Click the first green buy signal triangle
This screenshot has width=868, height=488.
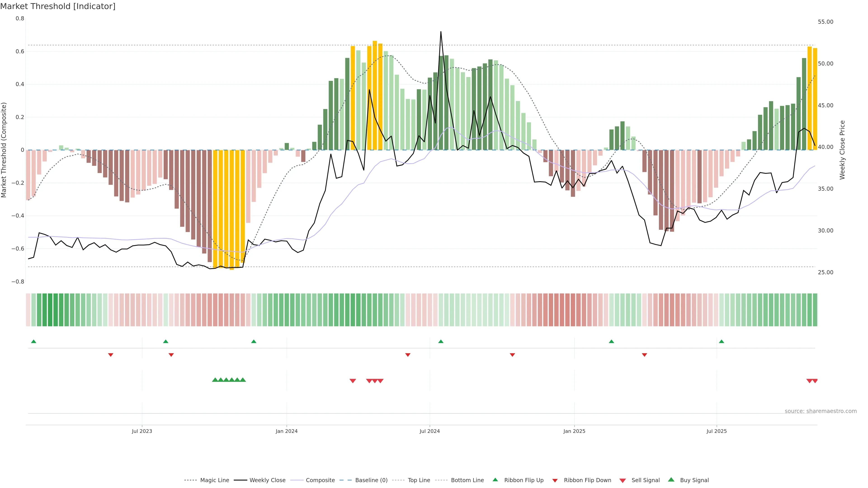pyautogui.click(x=215, y=380)
